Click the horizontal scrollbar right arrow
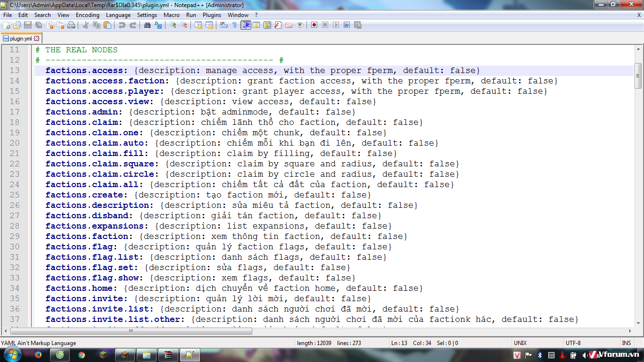Screen dimensions: 644x362 click(x=630, y=331)
